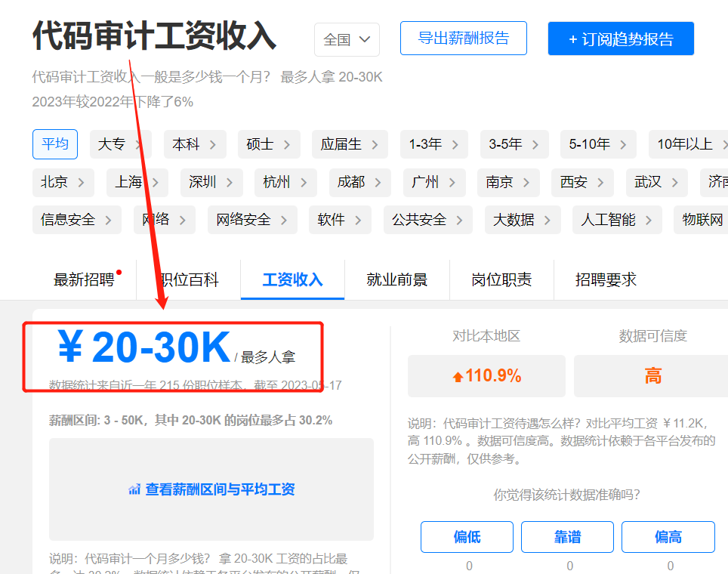
Task: Expand the 大专 education filter chevron
Action: point(139,144)
